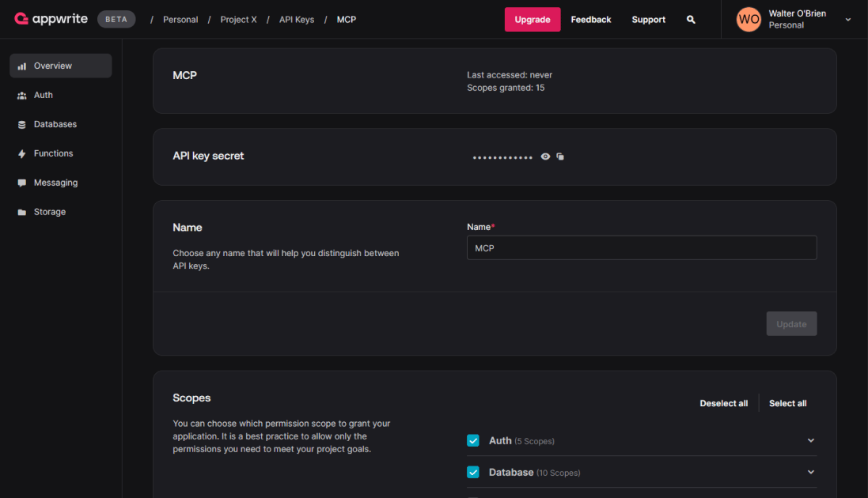The width and height of the screenshot is (868, 498).
Task: Click Deselect all scopes
Action: pyautogui.click(x=723, y=403)
